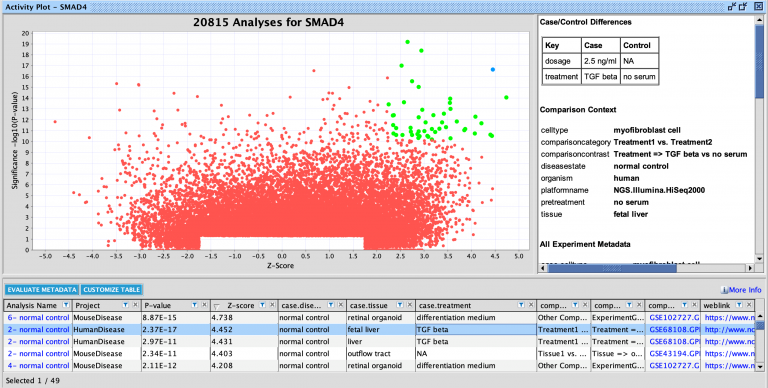Click 'NGS.Illumina.HiSeq2000' platform value
This screenshot has width=768, height=388.
point(659,190)
